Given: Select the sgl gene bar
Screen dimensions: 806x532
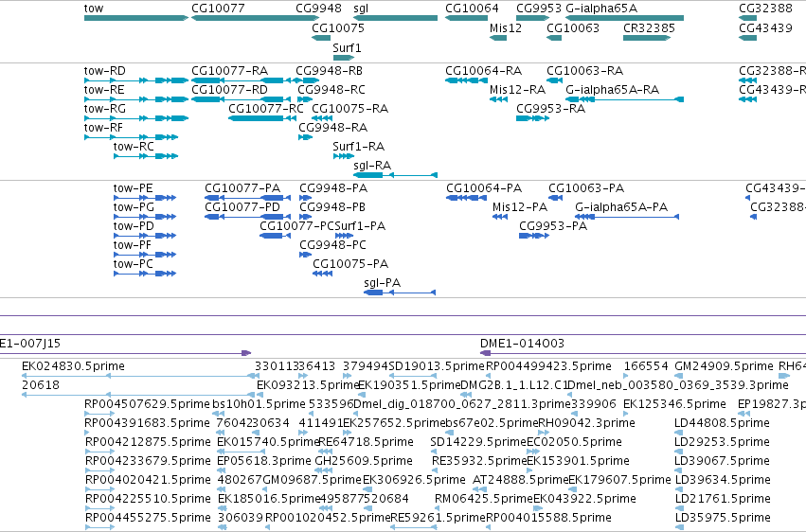Looking at the screenshot, I should coord(395,18).
